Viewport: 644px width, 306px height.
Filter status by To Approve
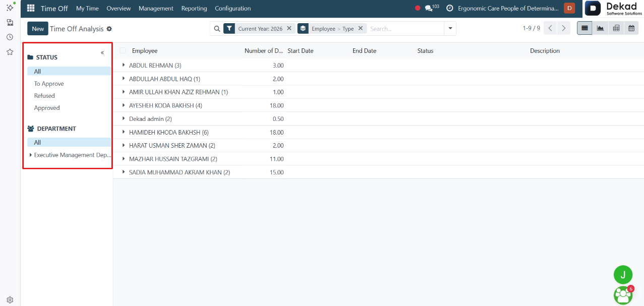click(49, 84)
